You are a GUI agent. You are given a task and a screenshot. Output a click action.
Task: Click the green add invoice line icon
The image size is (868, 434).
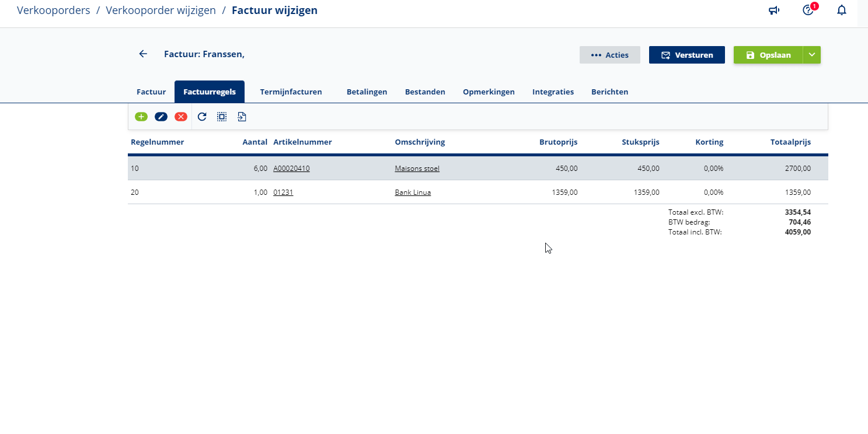click(x=141, y=117)
